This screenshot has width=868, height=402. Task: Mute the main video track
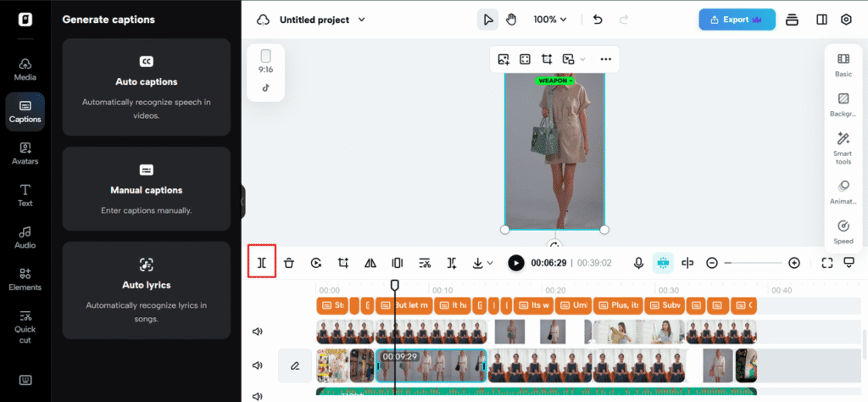point(258,366)
